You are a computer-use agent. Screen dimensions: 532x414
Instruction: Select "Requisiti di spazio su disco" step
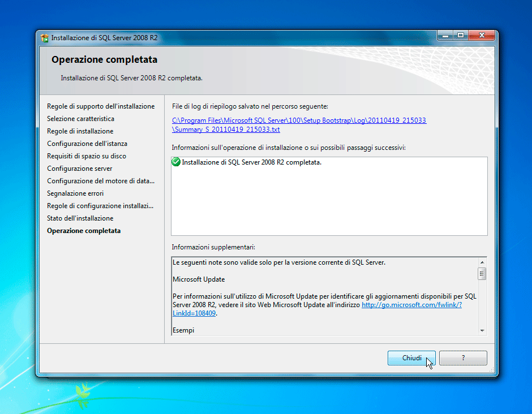(x=87, y=156)
